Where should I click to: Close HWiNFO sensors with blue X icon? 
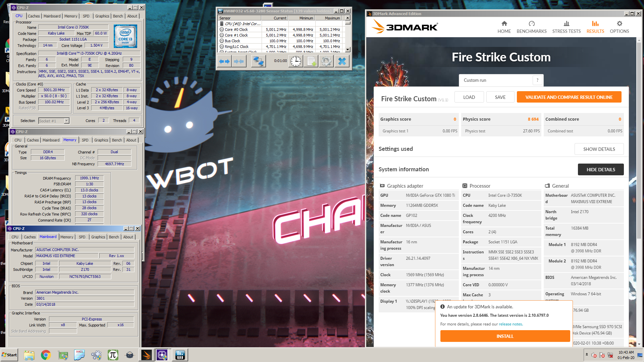pos(342,61)
